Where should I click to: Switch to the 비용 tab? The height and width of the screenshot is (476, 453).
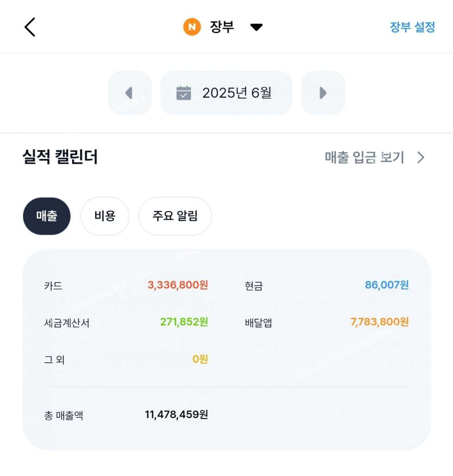[x=104, y=216]
